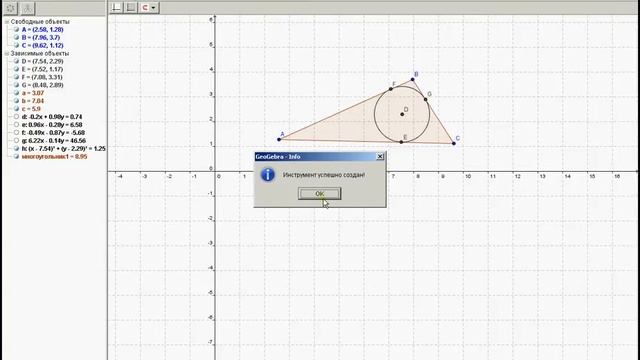The width and height of the screenshot is (640, 360).
Task: Toggle visibility circle of point B
Action: point(16,38)
